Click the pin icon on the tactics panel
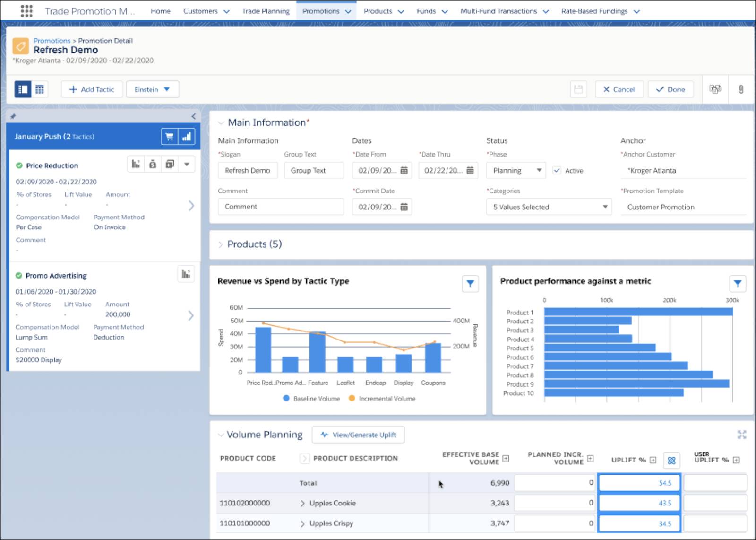The image size is (756, 540). tap(13, 116)
